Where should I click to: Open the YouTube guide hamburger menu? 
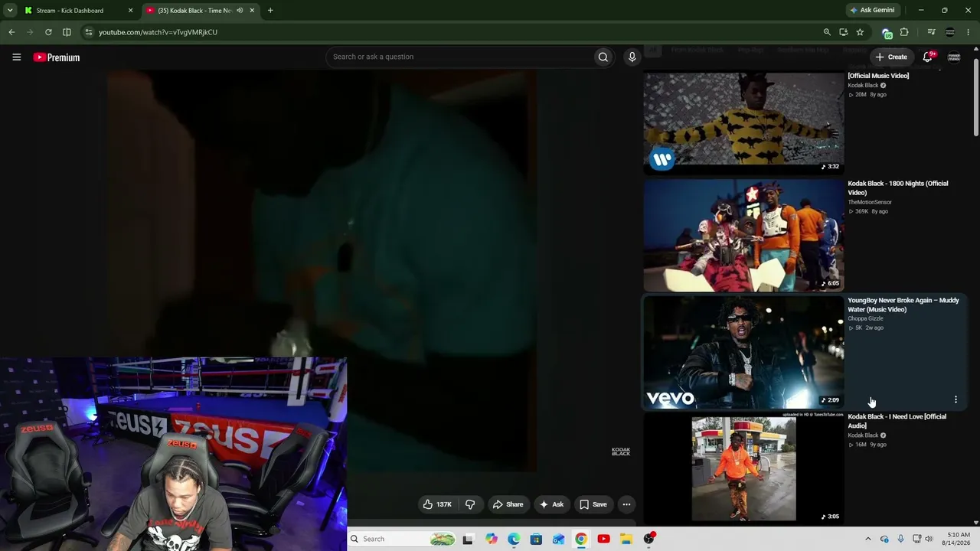coord(16,57)
